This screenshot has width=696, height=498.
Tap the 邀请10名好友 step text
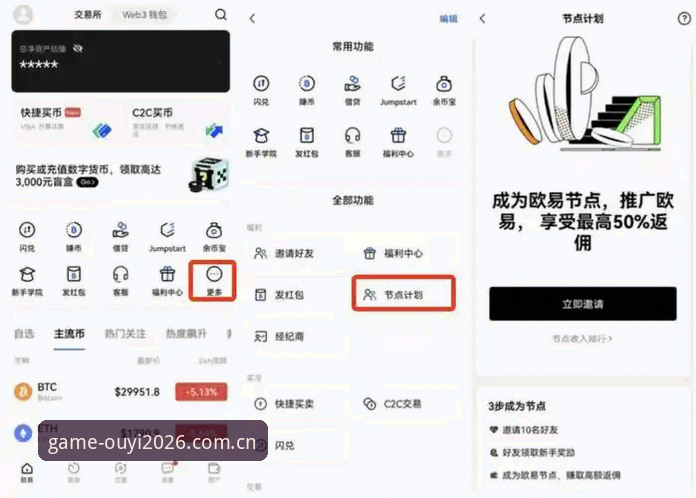click(530, 430)
